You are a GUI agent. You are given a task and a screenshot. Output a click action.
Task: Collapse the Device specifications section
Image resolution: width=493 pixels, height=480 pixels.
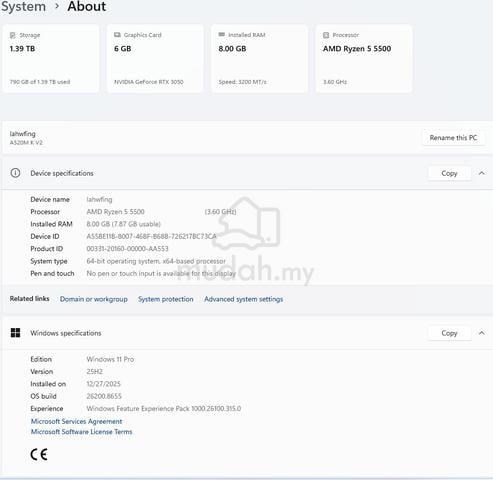[x=482, y=173]
